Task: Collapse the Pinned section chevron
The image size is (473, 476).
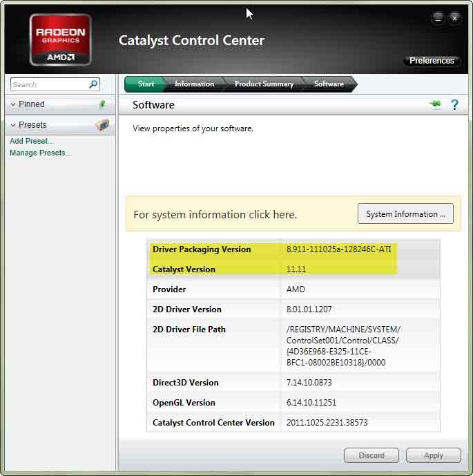Action: click(13, 104)
